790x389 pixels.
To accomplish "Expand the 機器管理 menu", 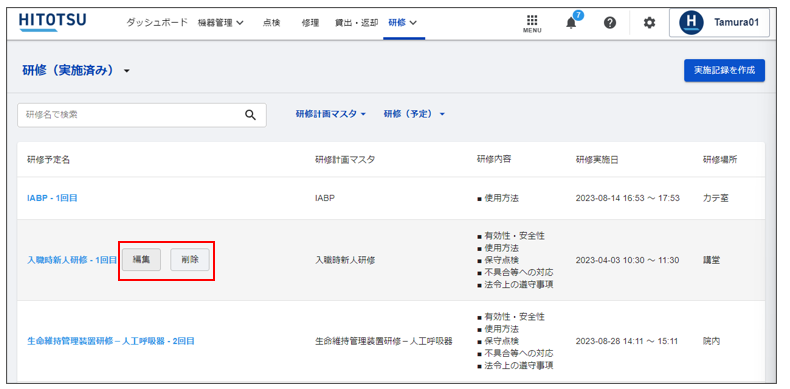I will click(x=221, y=23).
